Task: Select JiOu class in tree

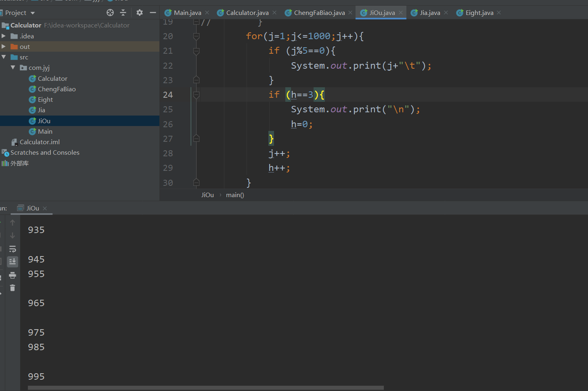Action: pos(80,121)
